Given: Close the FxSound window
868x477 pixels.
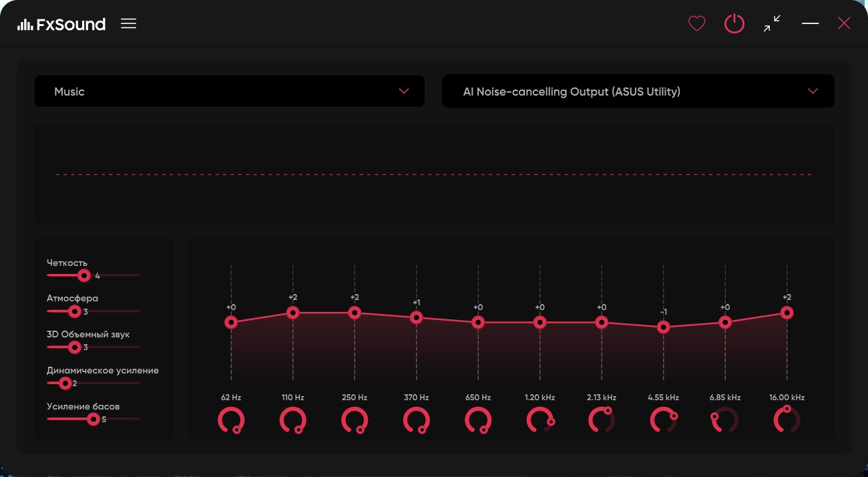Looking at the screenshot, I should 844,23.
